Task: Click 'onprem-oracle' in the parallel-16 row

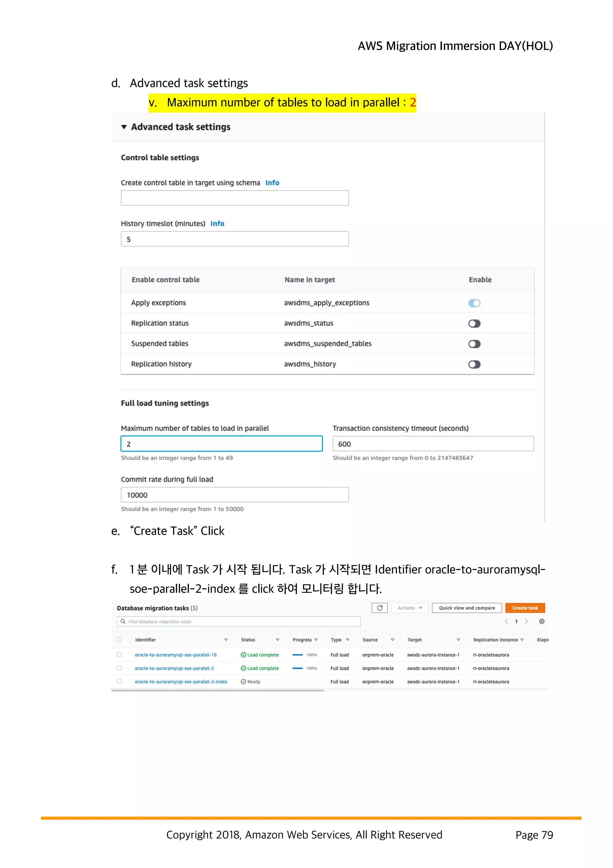Action: (x=378, y=655)
